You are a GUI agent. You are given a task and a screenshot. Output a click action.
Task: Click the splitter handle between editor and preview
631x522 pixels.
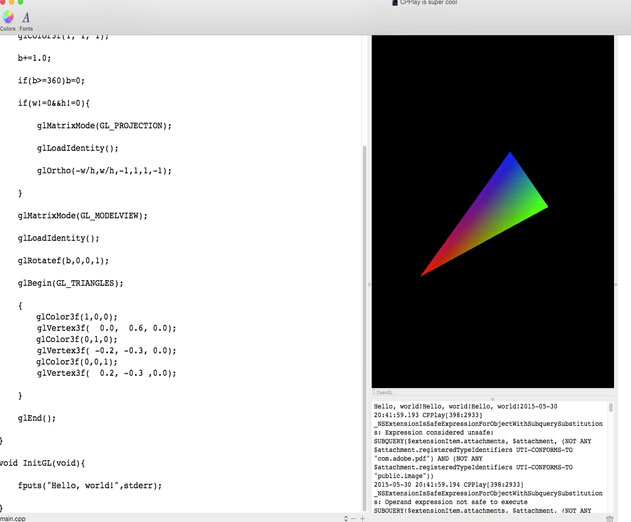pyautogui.click(x=369, y=285)
